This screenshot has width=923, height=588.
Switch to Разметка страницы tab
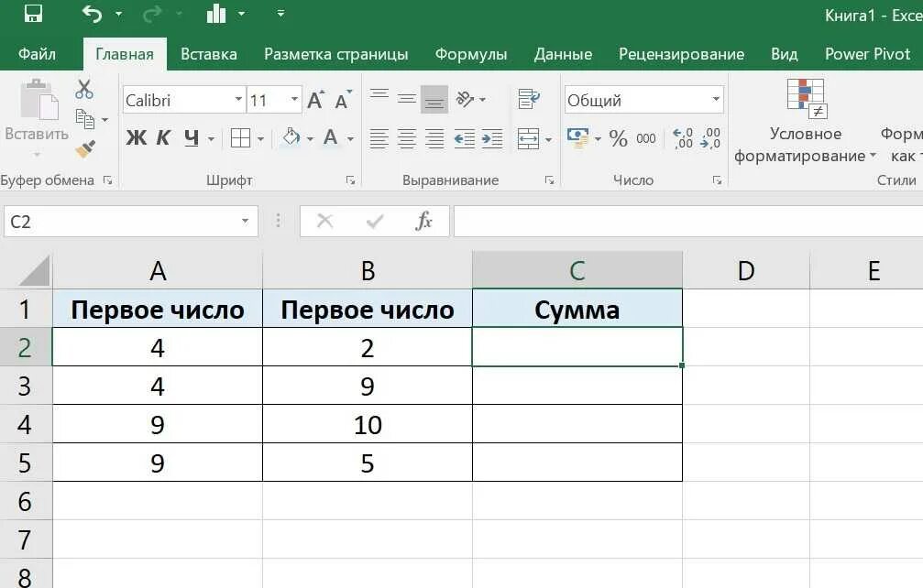336,54
